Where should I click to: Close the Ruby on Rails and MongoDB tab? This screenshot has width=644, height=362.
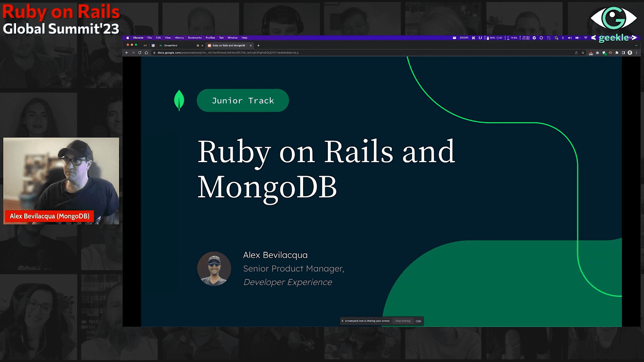(x=251, y=46)
